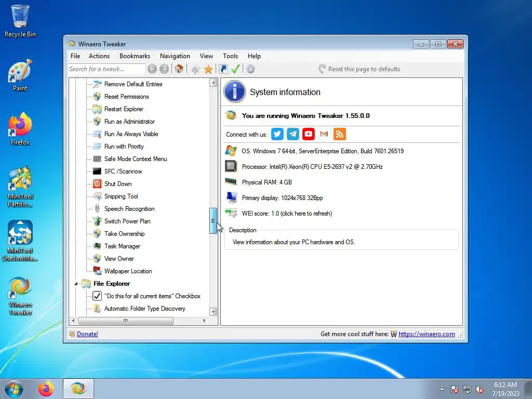Collapse the File Explorer tree node

[x=76, y=284]
